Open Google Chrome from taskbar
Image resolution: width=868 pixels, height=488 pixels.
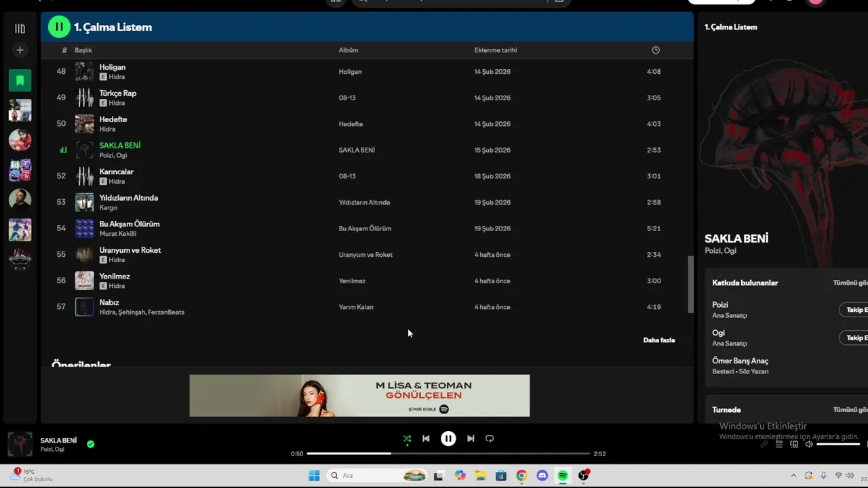[521, 476]
